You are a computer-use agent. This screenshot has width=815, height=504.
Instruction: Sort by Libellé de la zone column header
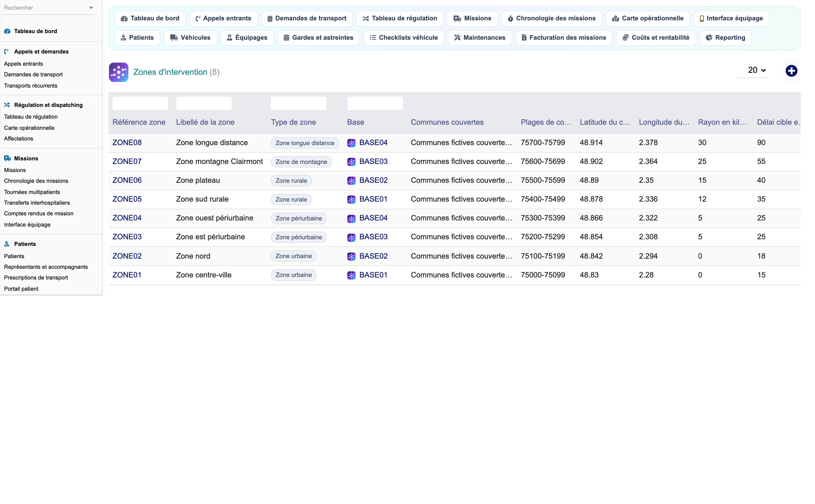(205, 122)
